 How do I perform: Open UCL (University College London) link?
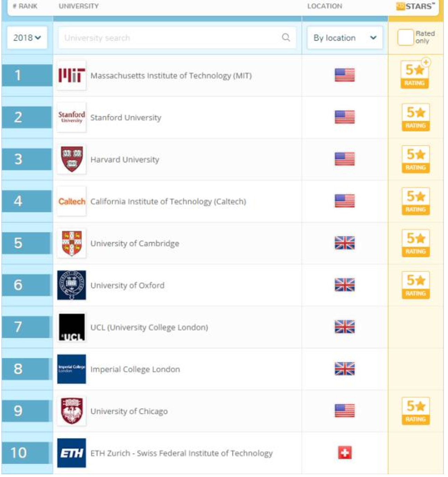tap(149, 327)
